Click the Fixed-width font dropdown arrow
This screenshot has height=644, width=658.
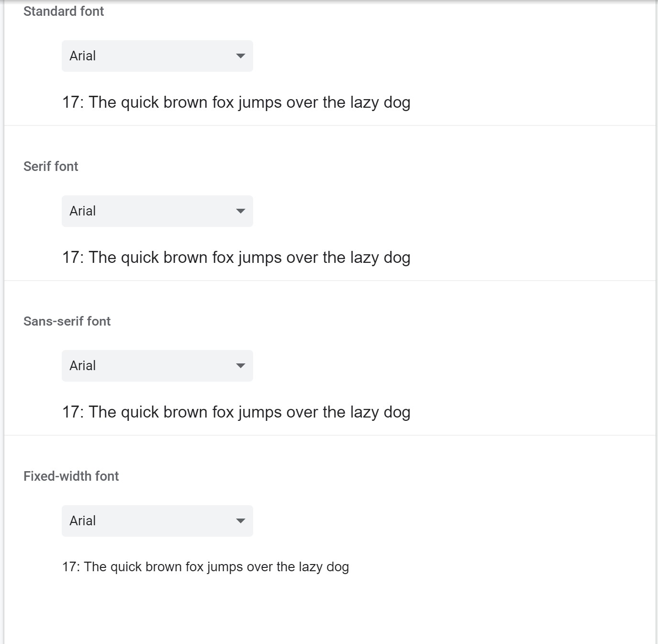point(241,521)
